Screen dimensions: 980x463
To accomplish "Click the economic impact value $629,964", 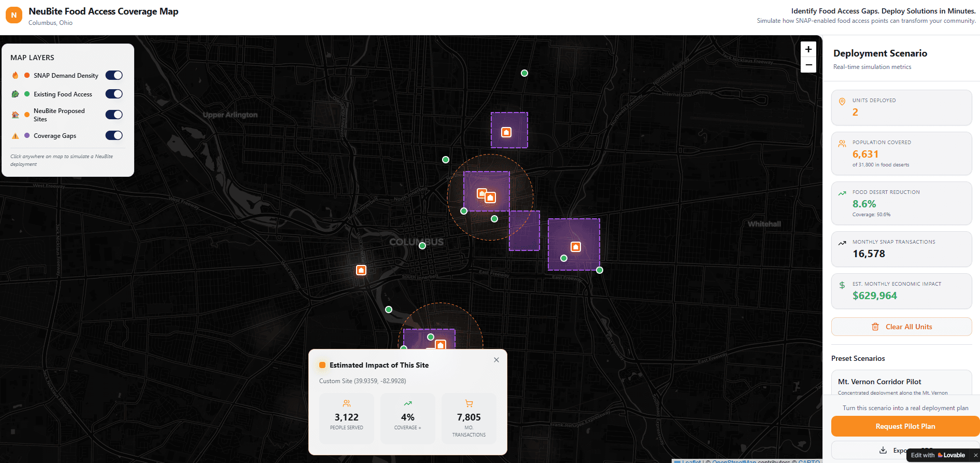I will pos(875,296).
